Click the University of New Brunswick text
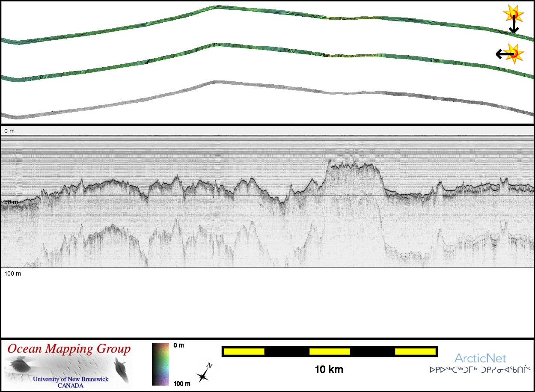 pyautogui.click(x=71, y=379)
